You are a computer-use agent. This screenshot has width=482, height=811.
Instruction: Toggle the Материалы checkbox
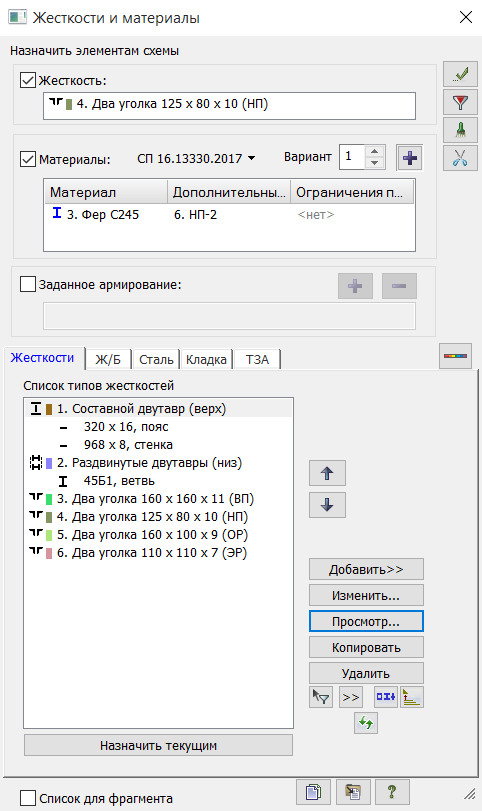[x=27, y=159]
